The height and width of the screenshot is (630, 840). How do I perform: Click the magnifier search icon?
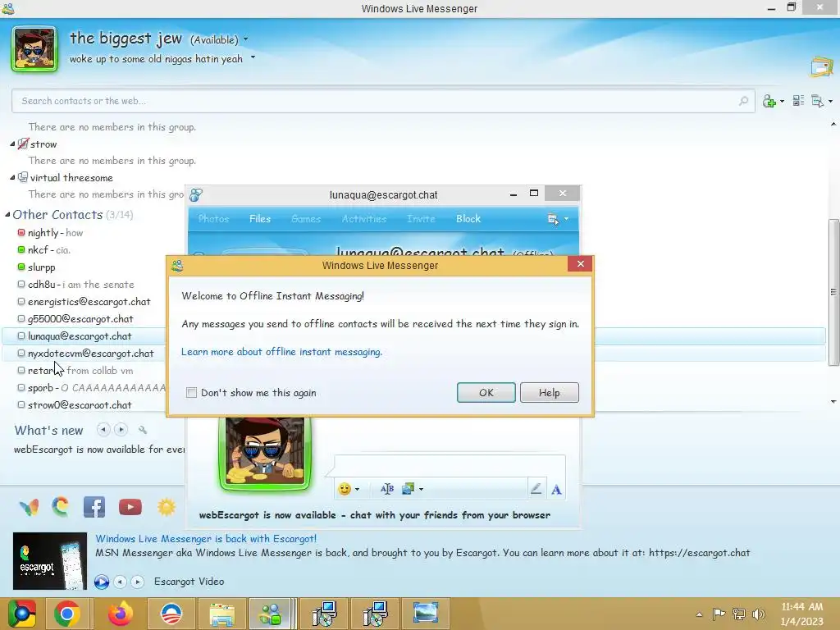pos(743,101)
